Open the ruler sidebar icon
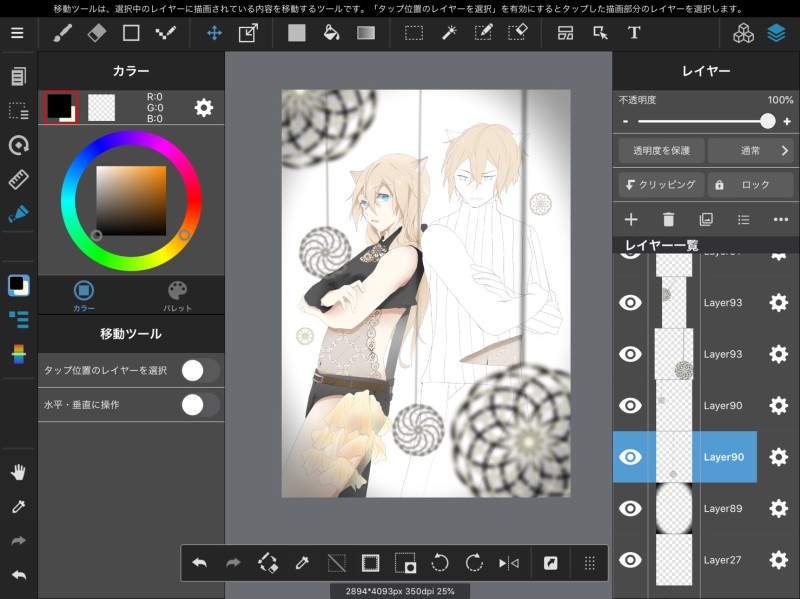This screenshot has width=800, height=599. (x=18, y=180)
